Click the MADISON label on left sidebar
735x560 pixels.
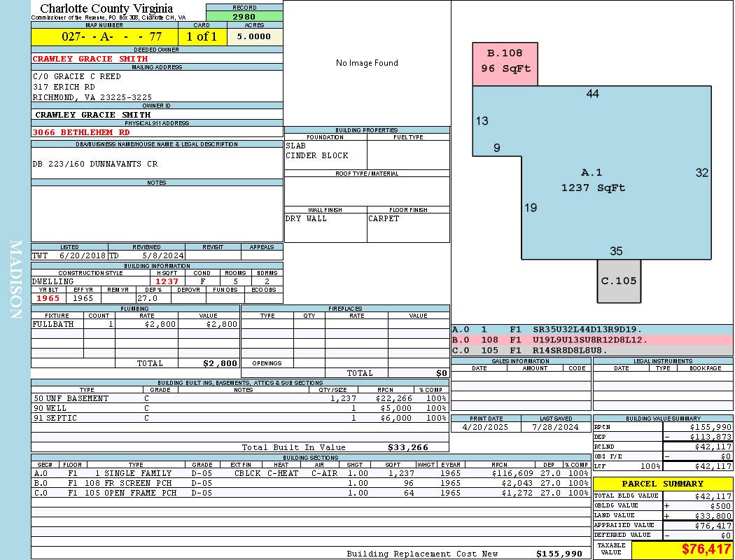[x=15, y=280]
